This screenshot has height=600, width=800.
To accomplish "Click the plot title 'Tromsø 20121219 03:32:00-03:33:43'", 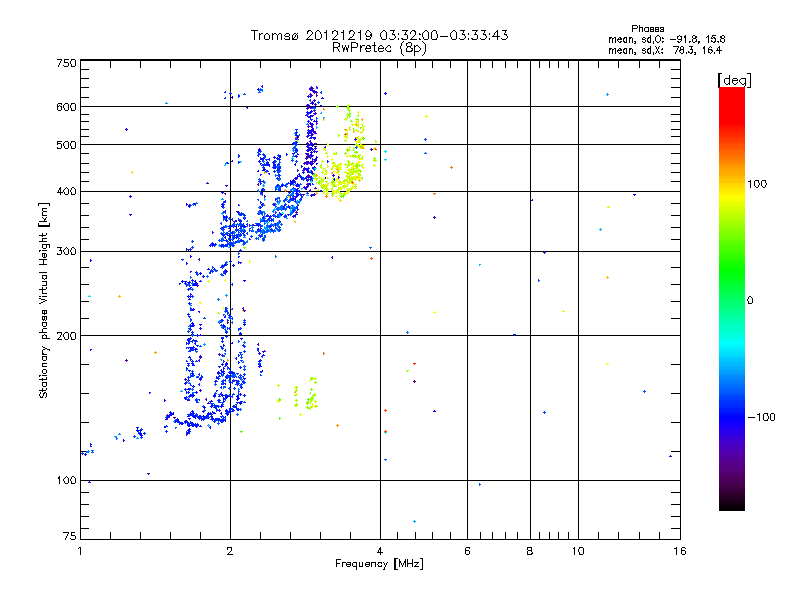I will (380, 35).
